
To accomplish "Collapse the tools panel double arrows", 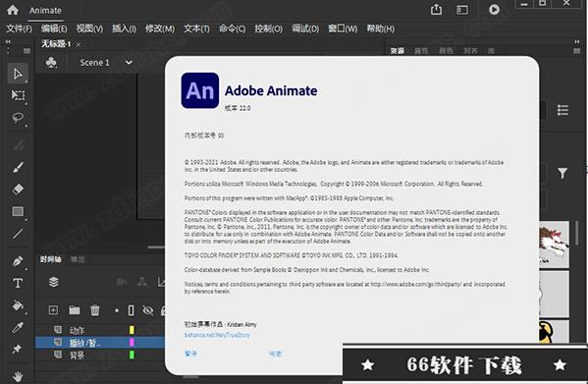I will pos(8,41).
